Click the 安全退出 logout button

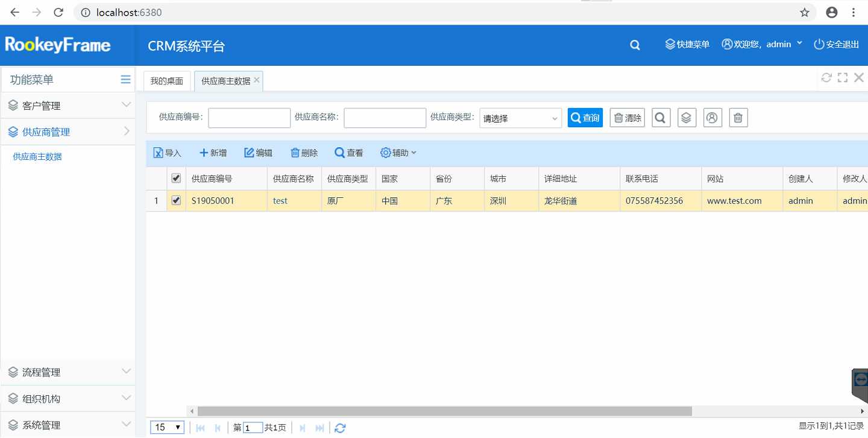[x=836, y=44]
